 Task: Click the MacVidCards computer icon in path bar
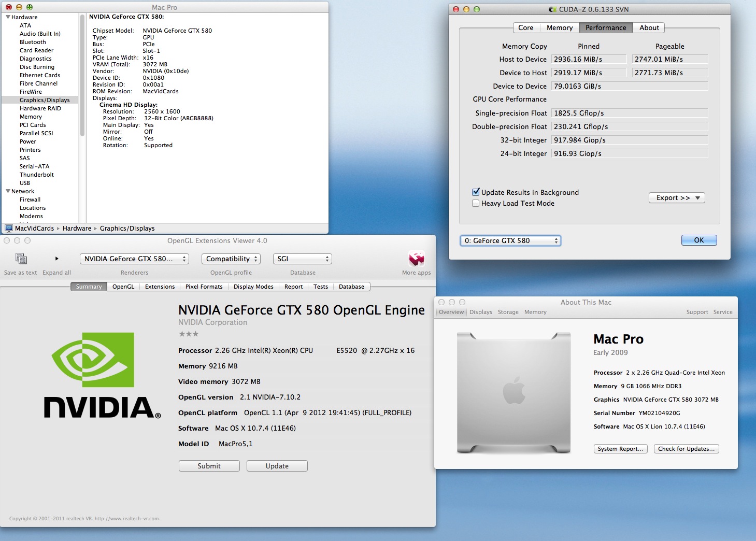point(8,228)
